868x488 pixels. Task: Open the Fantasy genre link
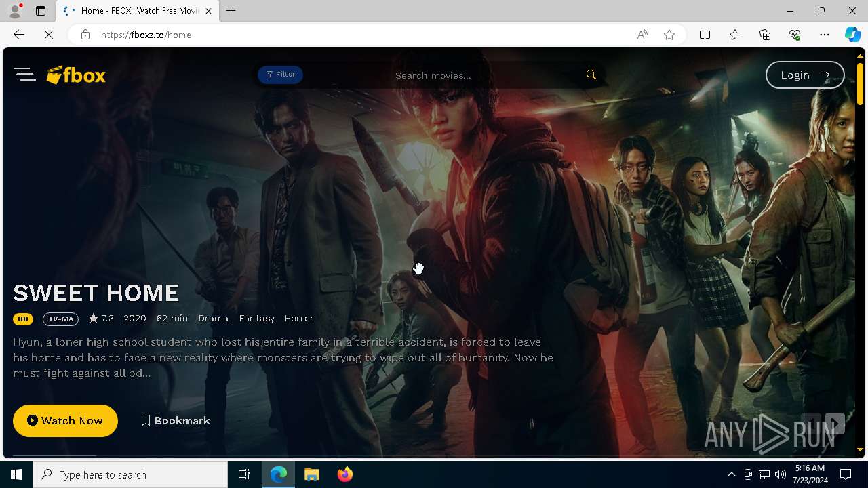click(x=256, y=318)
